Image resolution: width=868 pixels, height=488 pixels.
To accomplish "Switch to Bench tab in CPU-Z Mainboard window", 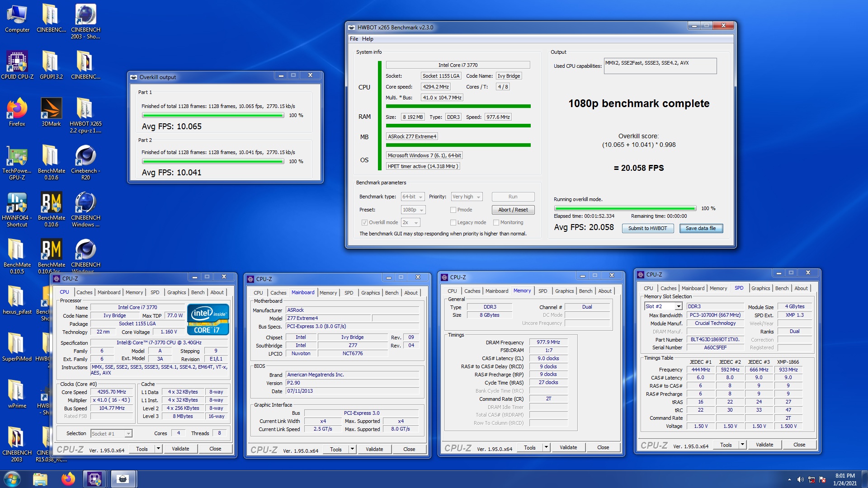I will [x=392, y=293].
